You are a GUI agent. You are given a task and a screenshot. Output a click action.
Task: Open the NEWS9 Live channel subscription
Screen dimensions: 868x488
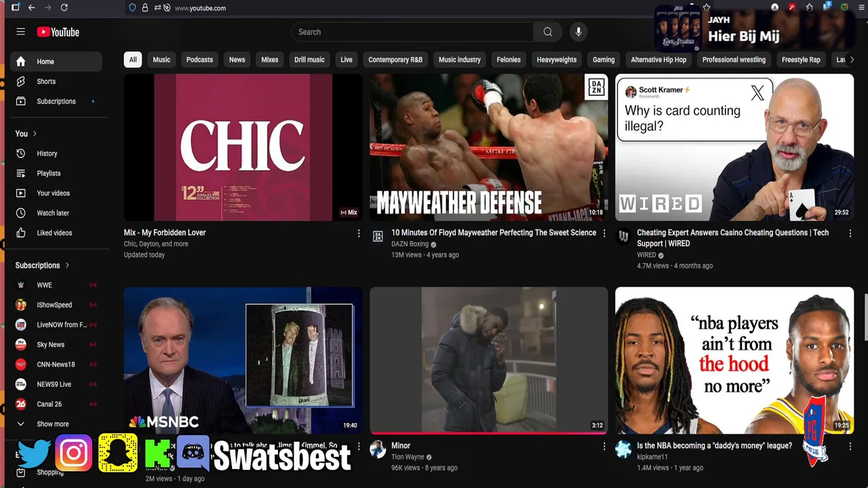56,384
